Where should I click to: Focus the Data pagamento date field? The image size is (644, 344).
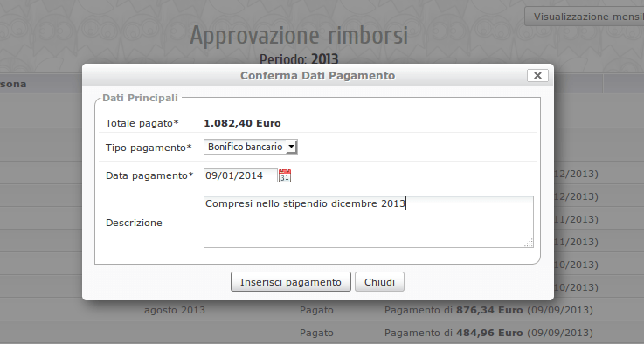[240, 175]
